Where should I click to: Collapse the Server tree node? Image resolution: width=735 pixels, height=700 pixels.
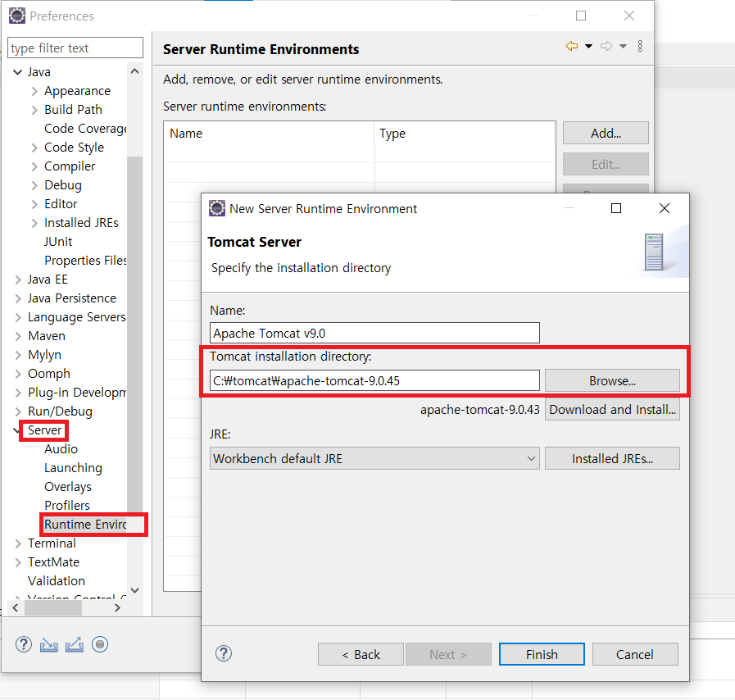pyautogui.click(x=16, y=430)
